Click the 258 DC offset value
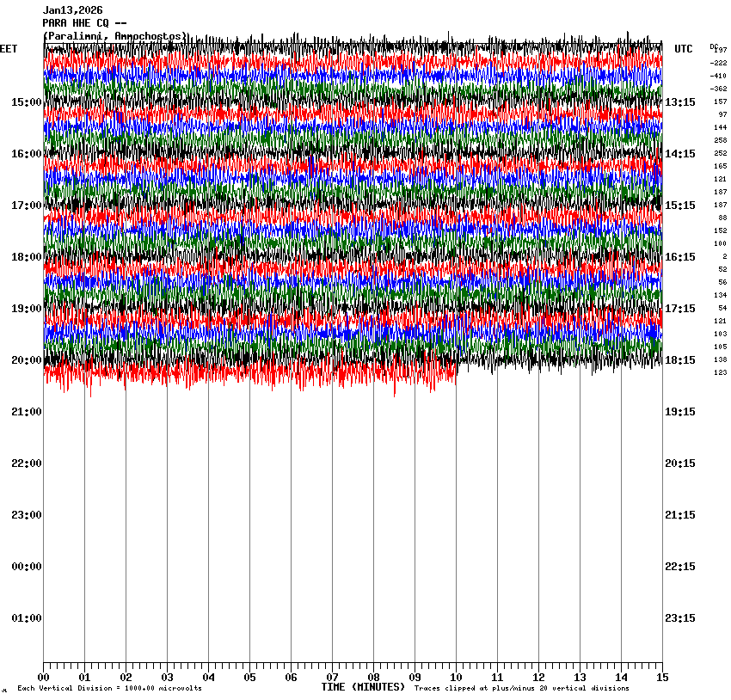 point(721,140)
